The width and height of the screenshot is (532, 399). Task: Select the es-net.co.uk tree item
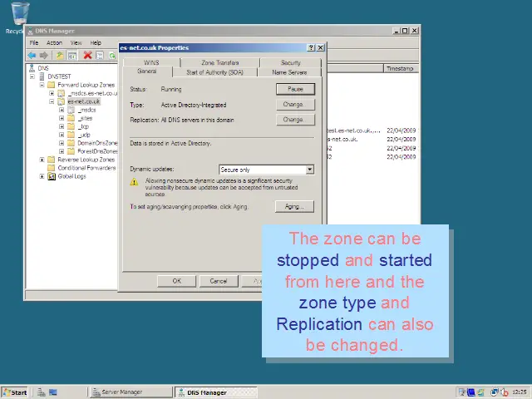click(83, 101)
